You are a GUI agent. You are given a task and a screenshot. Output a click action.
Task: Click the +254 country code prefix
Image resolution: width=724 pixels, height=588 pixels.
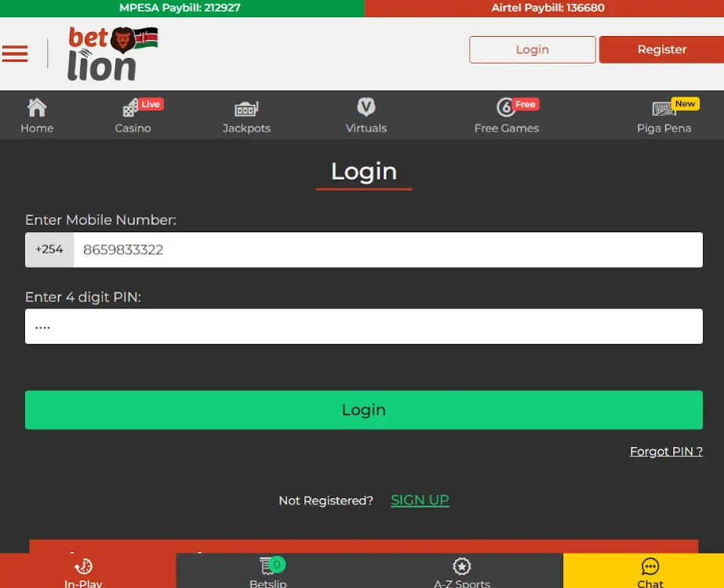(x=49, y=250)
